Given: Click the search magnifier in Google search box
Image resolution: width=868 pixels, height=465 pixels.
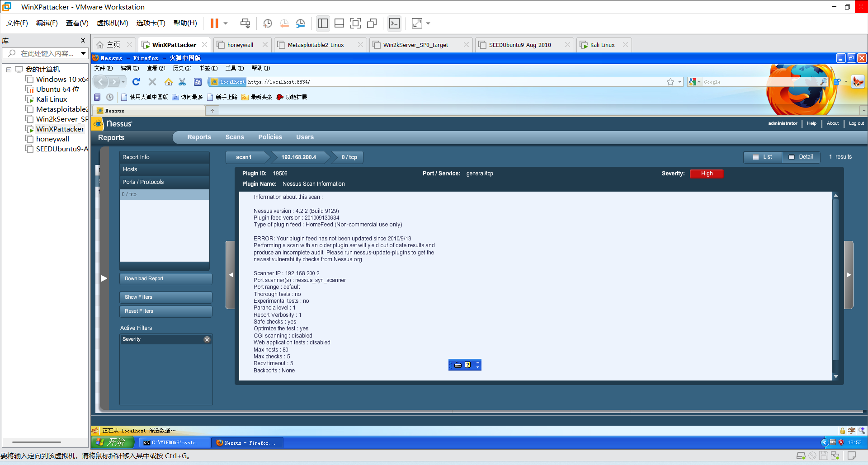Looking at the screenshot, I should [x=824, y=82].
